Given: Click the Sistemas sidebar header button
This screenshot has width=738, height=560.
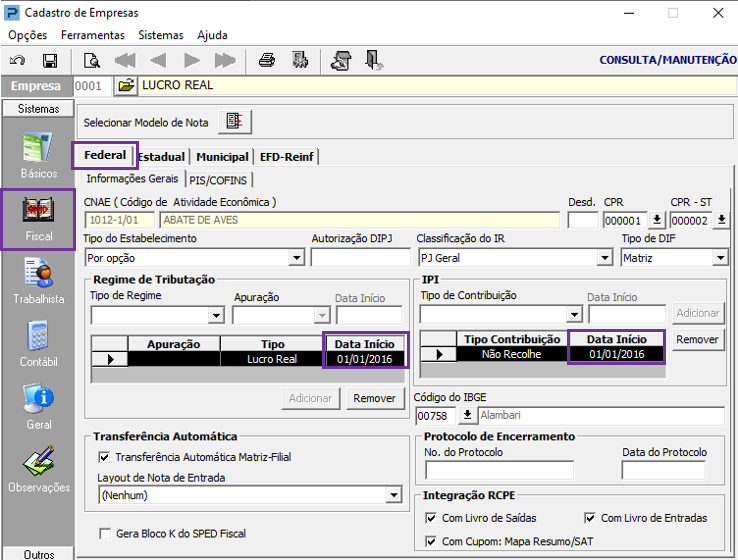Looking at the screenshot, I should tap(39, 109).
